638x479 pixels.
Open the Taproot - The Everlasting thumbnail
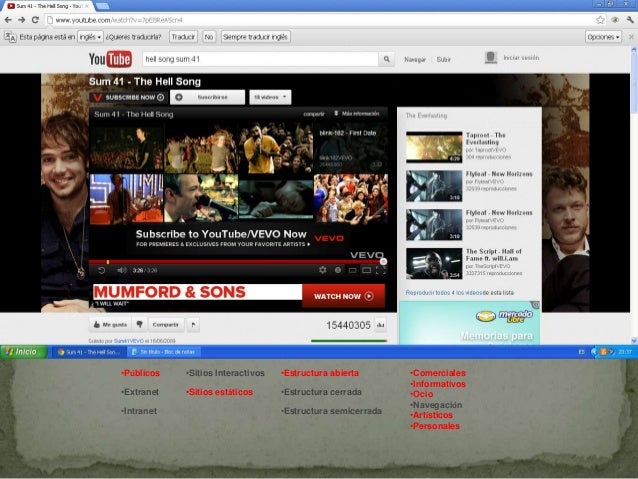(434, 147)
